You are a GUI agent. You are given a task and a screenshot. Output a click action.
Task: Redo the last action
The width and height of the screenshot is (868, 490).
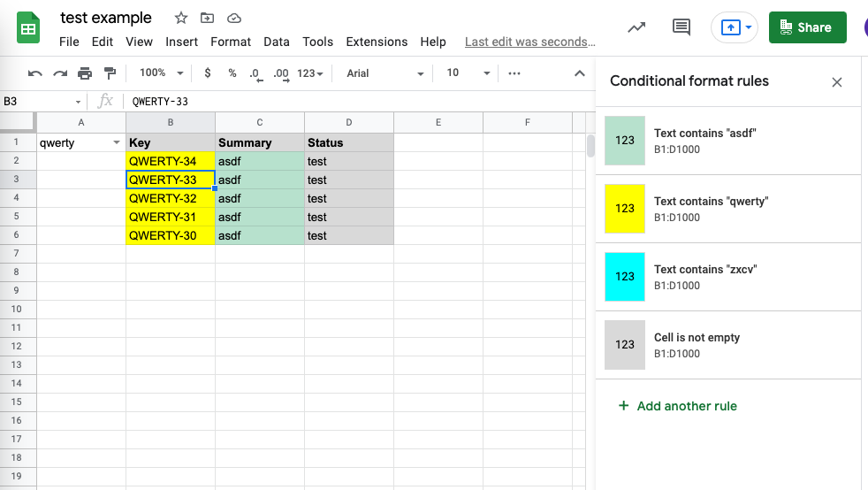click(x=60, y=73)
